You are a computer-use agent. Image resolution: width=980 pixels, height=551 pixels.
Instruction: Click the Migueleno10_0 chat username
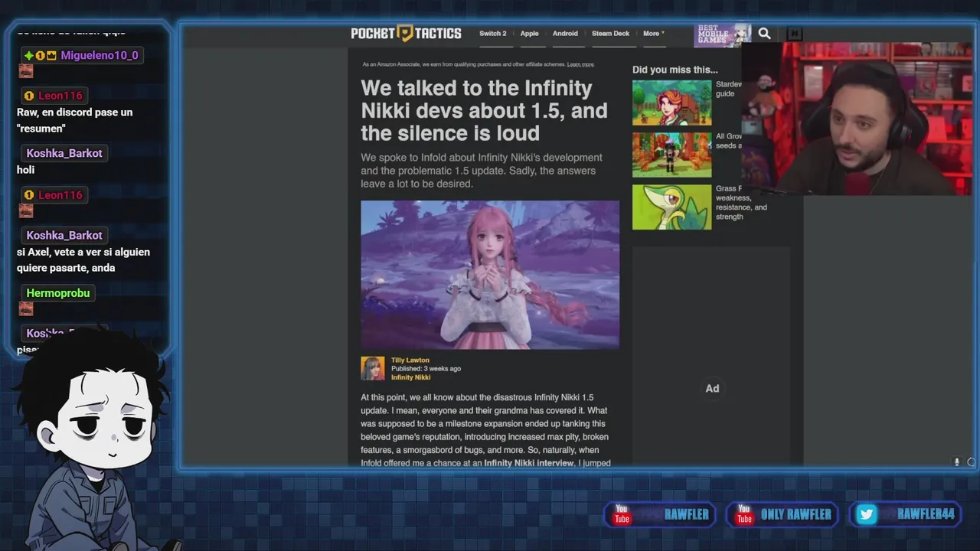tap(100, 56)
